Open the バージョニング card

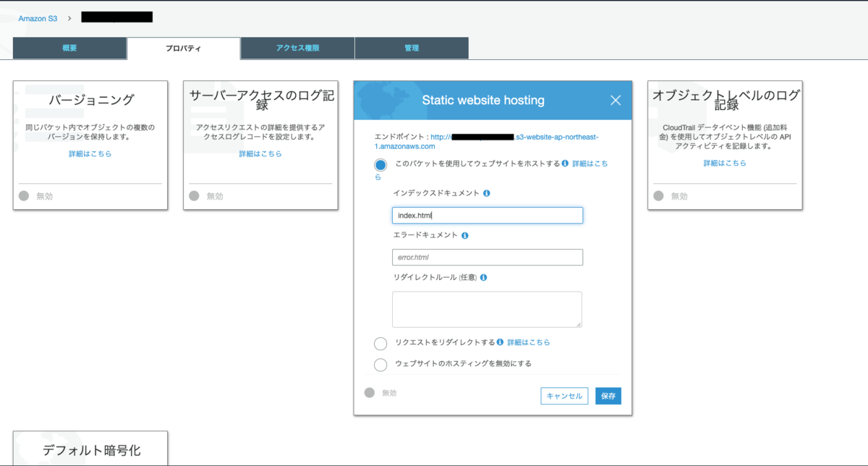pyautogui.click(x=90, y=145)
